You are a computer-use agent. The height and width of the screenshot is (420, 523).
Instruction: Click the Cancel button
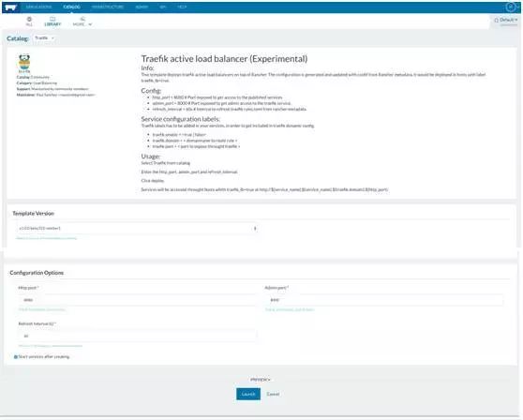click(273, 394)
